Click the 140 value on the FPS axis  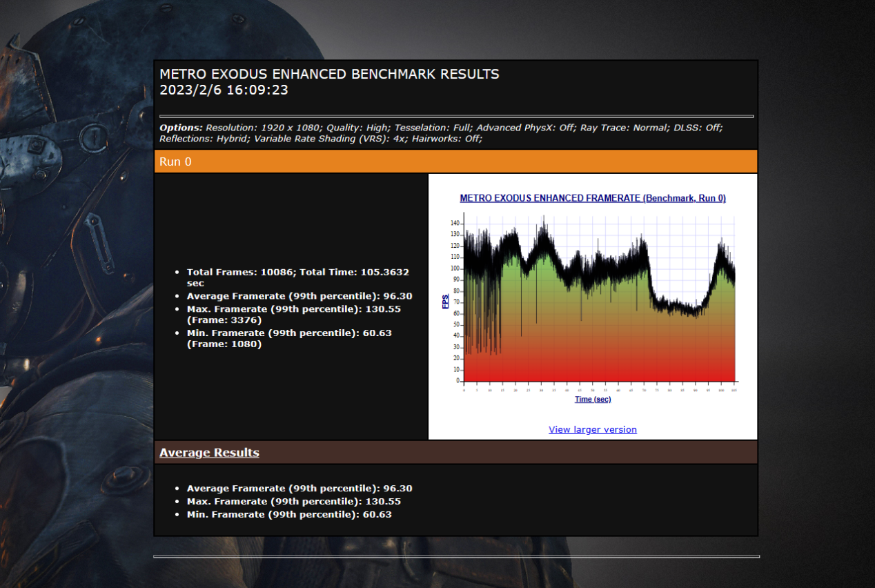point(455,224)
